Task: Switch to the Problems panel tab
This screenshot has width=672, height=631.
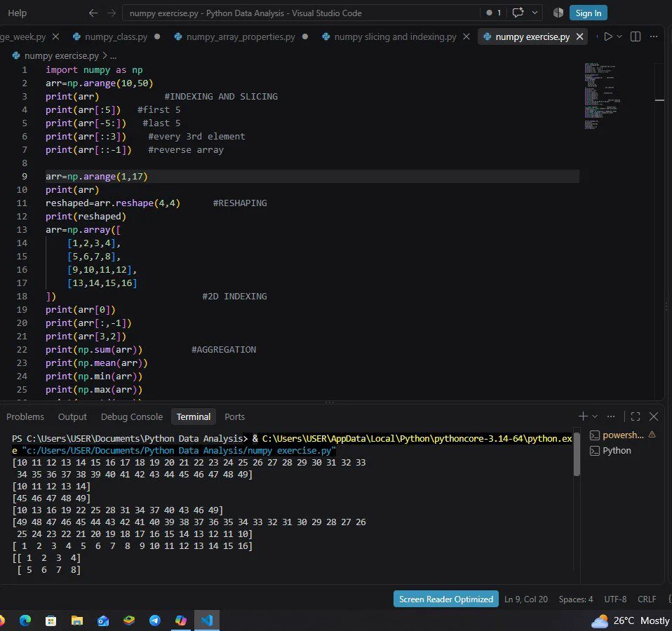Action: pos(25,417)
